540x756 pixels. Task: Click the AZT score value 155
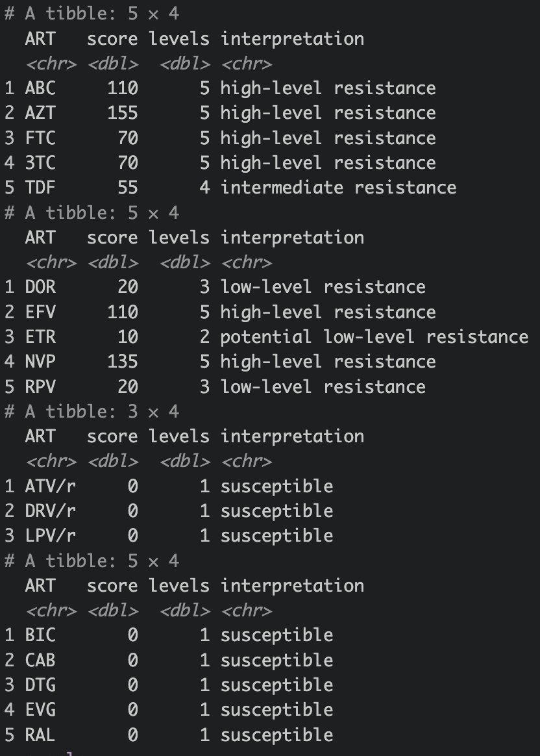(123, 113)
